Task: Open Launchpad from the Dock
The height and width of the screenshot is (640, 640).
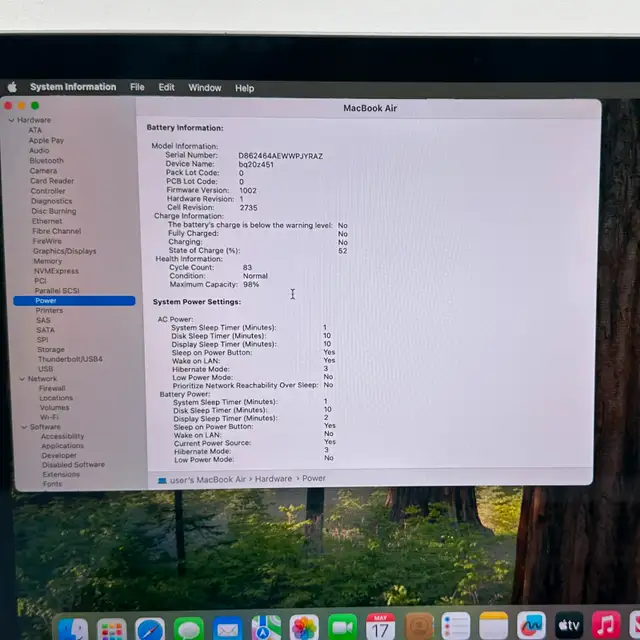Action: point(111,629)
